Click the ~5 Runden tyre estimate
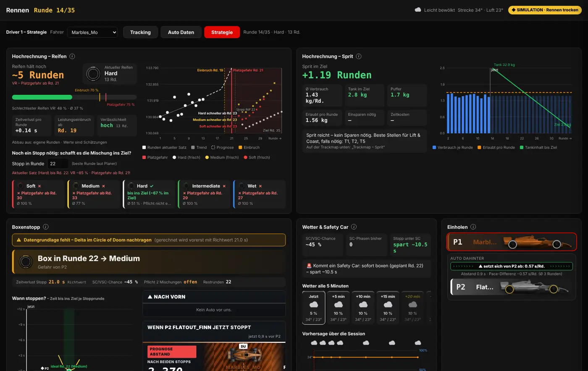This screenshot has width=588, height=371. [x=38, y=75]
